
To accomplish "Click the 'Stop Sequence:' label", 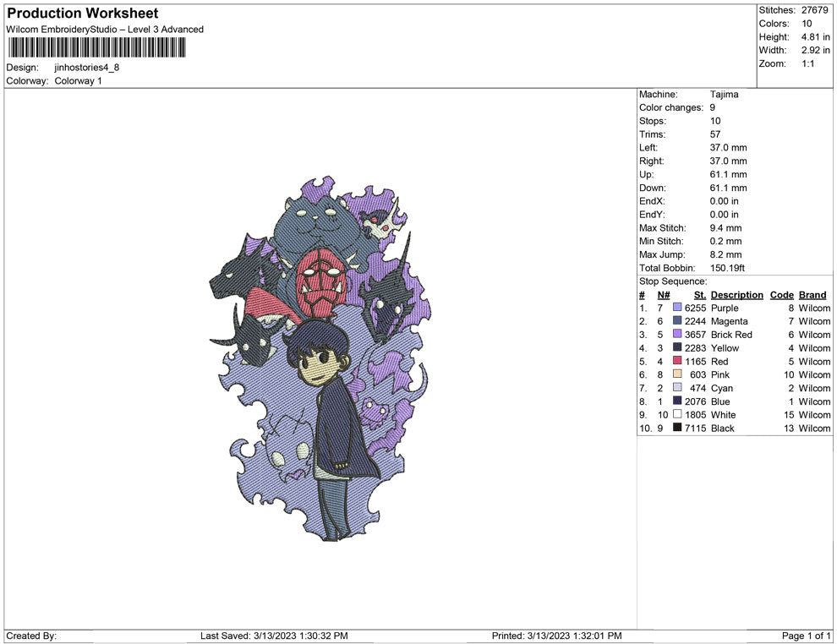I will [673, 281].
